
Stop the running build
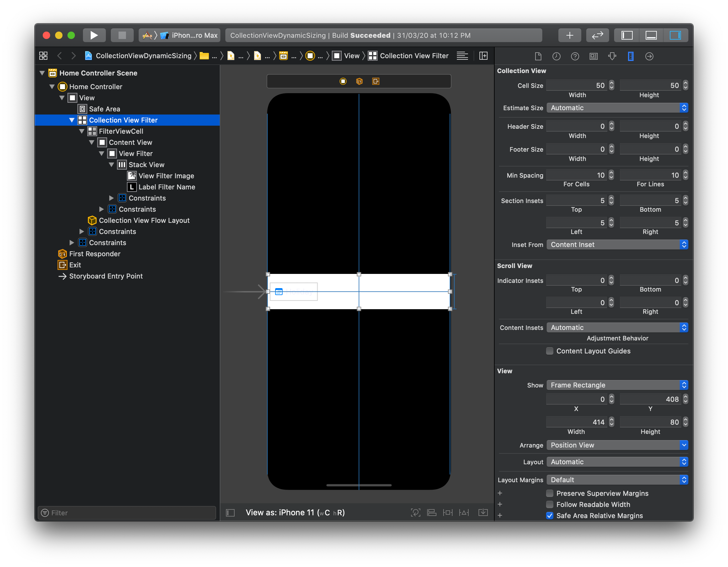point(122,35)
